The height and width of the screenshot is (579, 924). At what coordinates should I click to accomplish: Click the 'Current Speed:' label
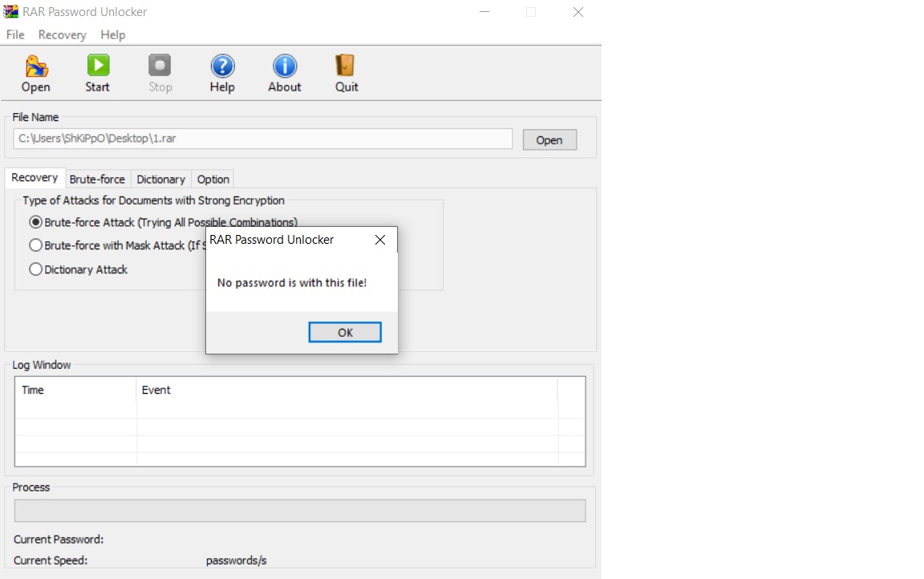51,561
